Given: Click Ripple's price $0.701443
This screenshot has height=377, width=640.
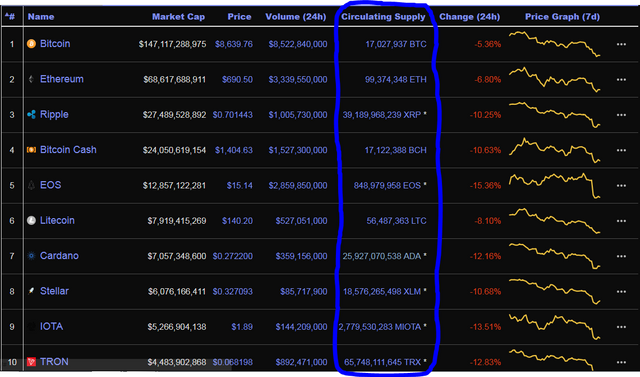Looking at the screenshot, I should tap(233, 115).
